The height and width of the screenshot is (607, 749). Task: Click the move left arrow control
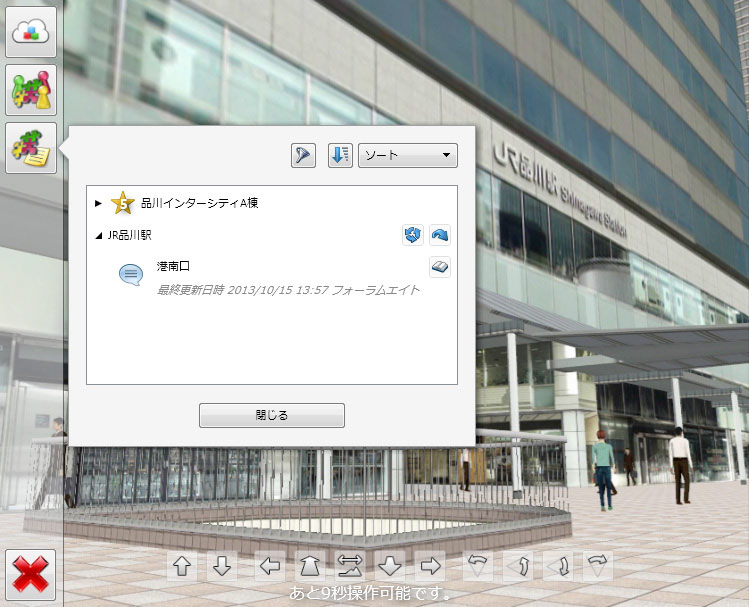(270, 566)
